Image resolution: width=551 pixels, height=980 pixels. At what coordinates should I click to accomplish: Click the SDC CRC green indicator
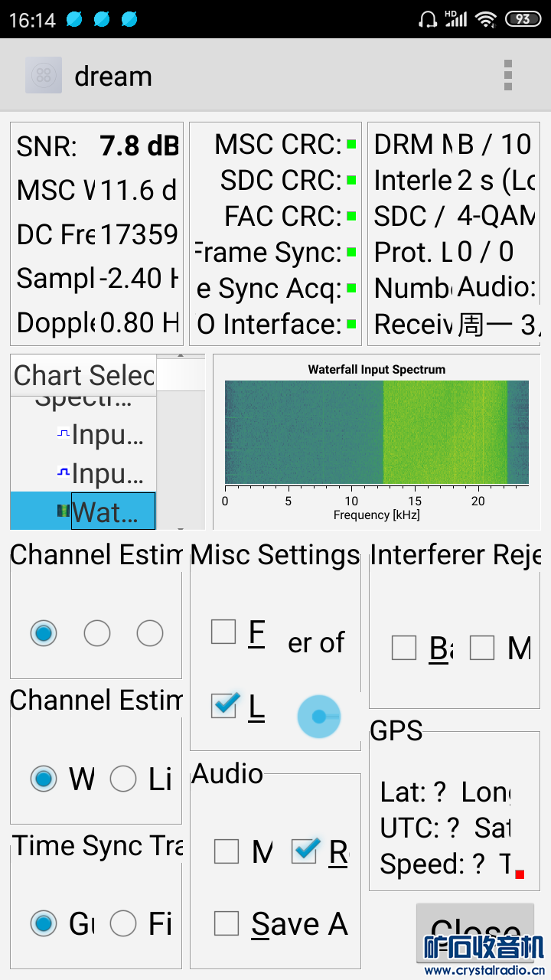(x=351, y=181)
